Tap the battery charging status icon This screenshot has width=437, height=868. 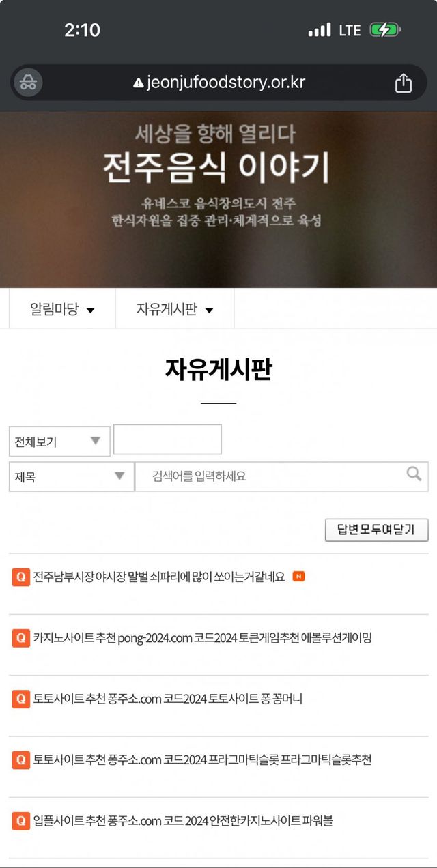click(385, 30)
